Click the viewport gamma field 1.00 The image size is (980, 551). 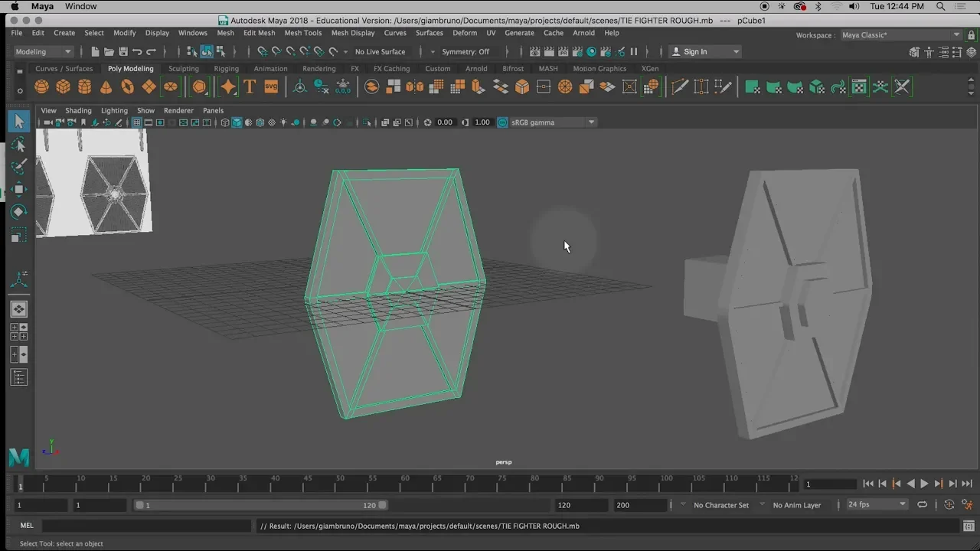482,122
